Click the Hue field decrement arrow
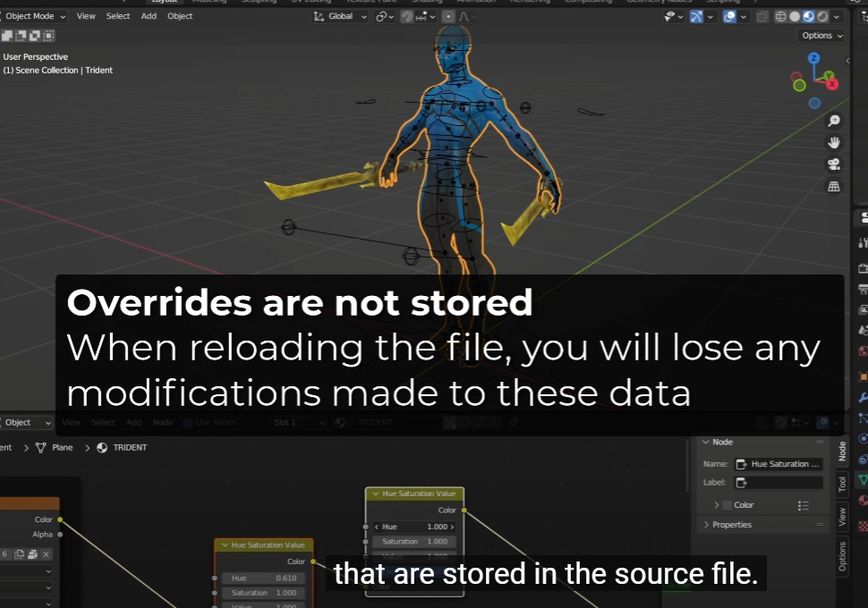The width and height of the screenshot is (868, 608). [x=377, y=527]
